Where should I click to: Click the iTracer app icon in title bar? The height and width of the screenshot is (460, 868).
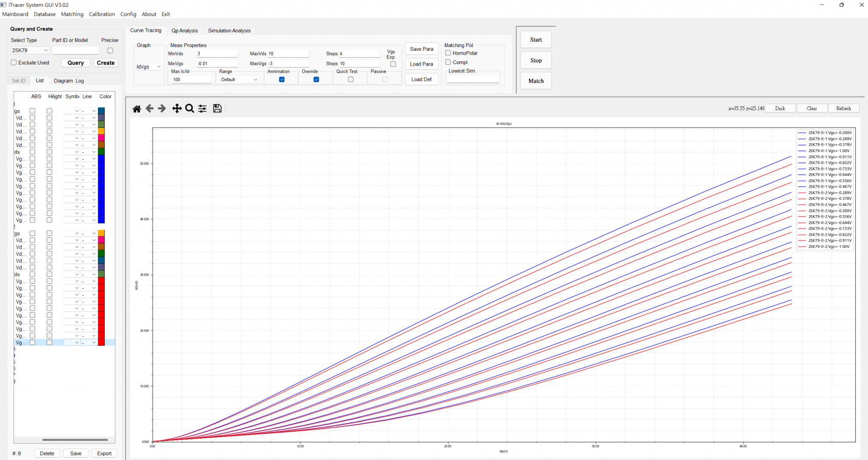point(3,5)
